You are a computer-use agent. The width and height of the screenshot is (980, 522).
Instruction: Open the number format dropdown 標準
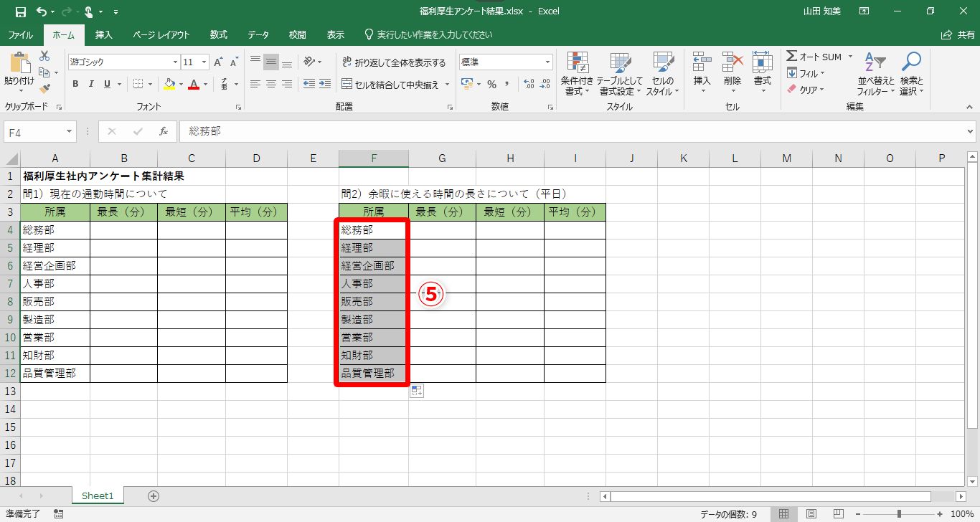(x=547, y=62)
